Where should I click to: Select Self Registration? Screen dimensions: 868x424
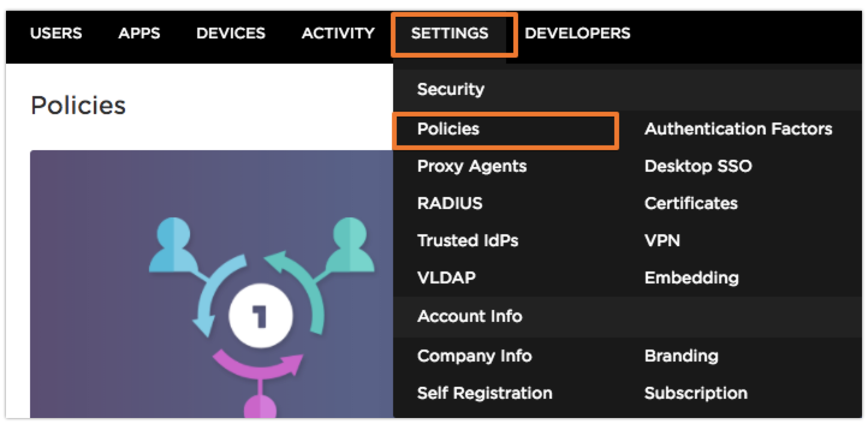pos(484,393)
